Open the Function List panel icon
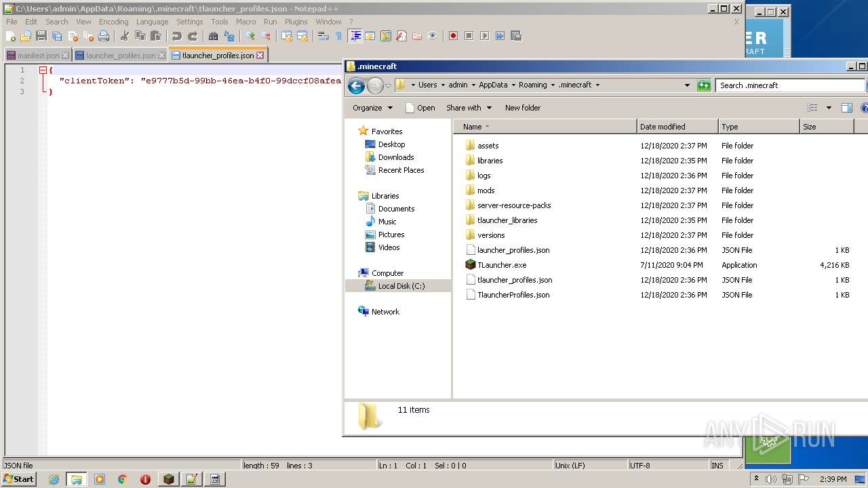The image size is (868, 488). (x=401, y=36)
